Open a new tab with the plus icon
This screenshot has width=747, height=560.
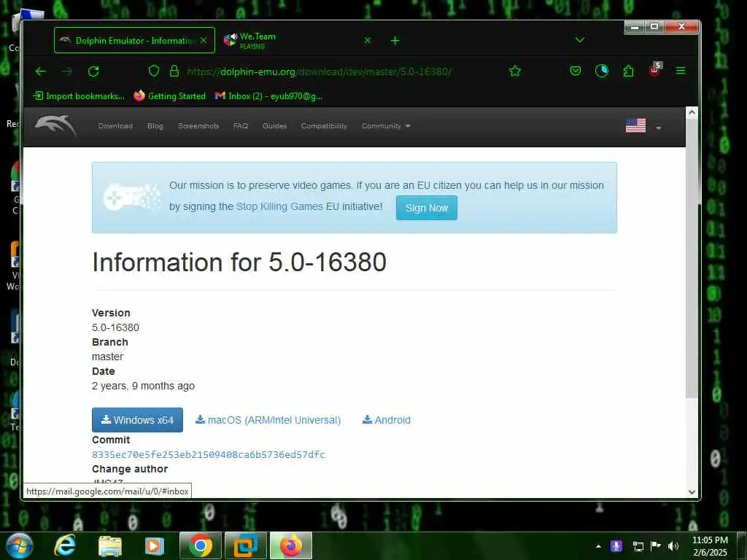[395, 41]
